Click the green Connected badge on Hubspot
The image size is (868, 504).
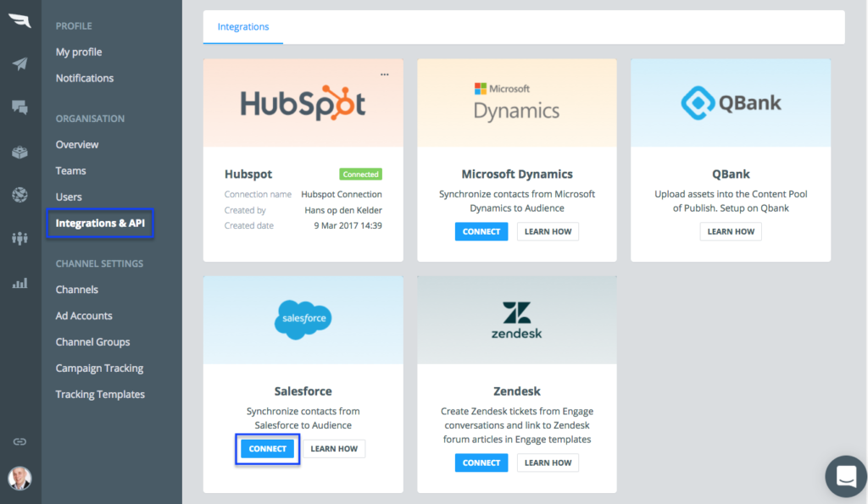(360, 174)
